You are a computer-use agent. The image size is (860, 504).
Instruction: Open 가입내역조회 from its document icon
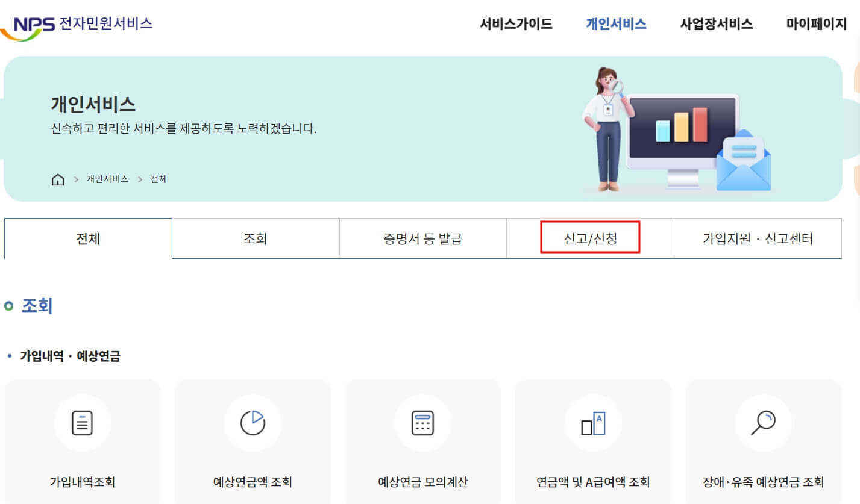pyautogui.click(x=83, y=423)
